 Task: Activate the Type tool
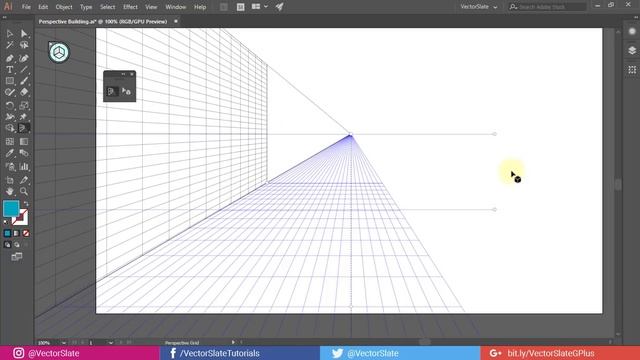pos(10,70)
